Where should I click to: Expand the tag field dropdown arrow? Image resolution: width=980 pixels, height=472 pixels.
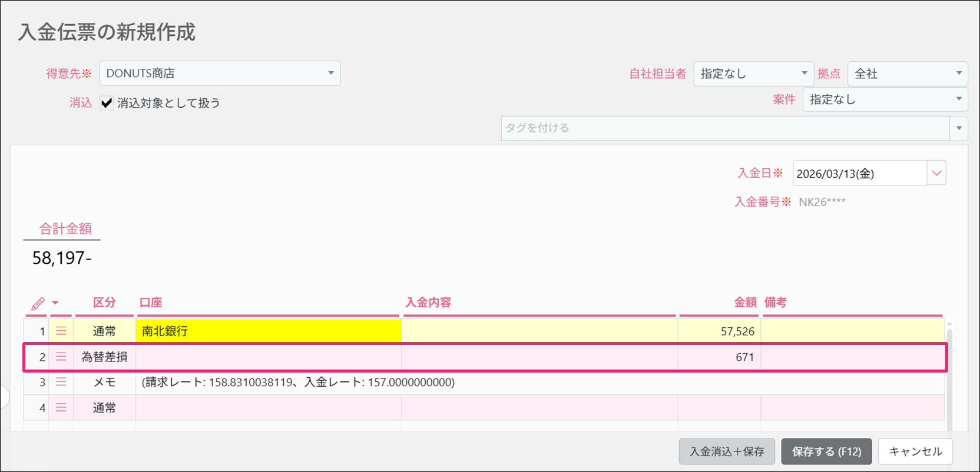pos(959,128)
